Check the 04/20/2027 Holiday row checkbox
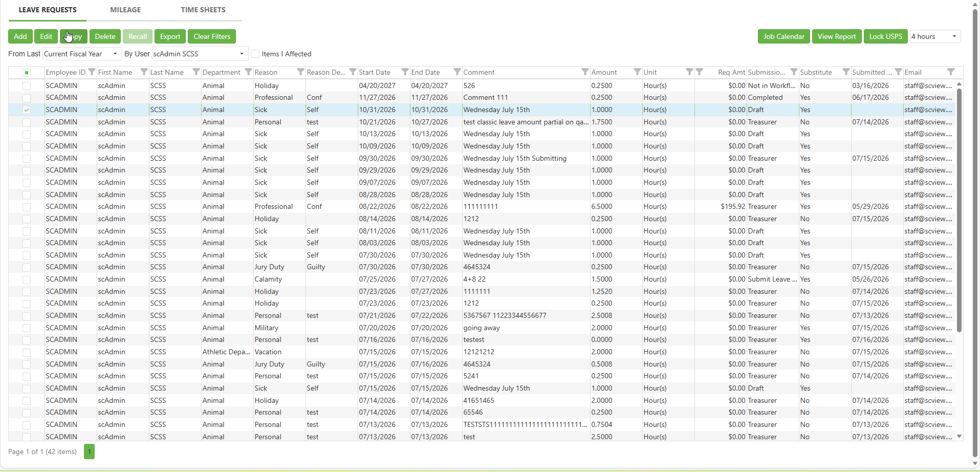The image size is (980, 472). (x=27, y=86)
